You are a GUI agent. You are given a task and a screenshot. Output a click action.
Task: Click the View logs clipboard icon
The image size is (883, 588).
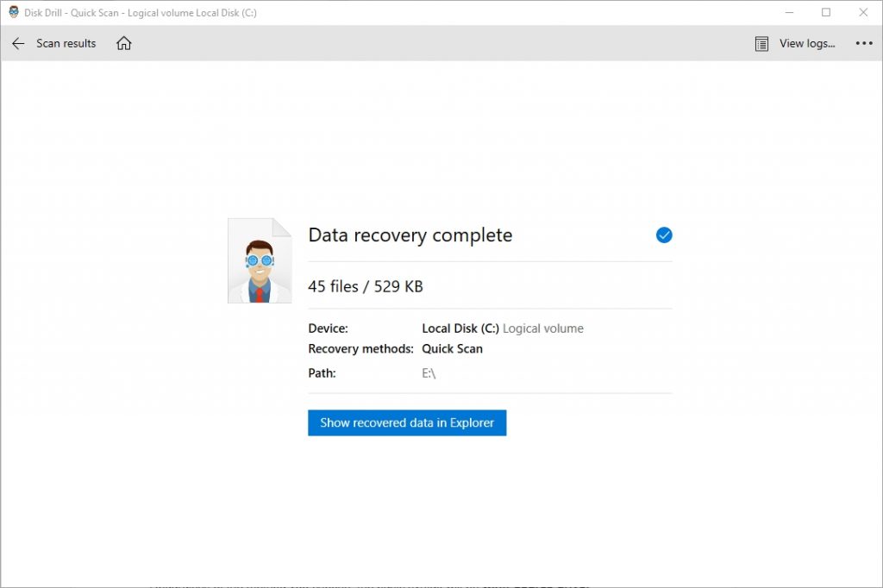[x=761, y=43]
